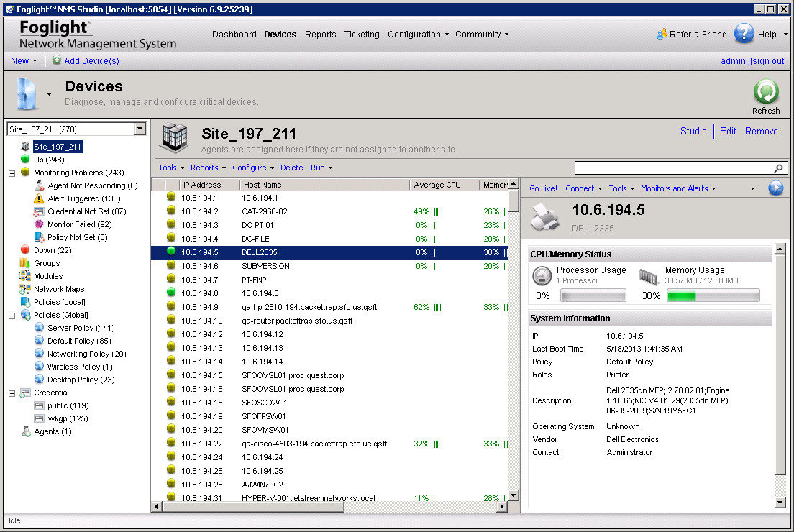Click the Server Policy globe icon
Viewport: 794px width, 532px height.
pyautogui.click(x=39, y=328)
